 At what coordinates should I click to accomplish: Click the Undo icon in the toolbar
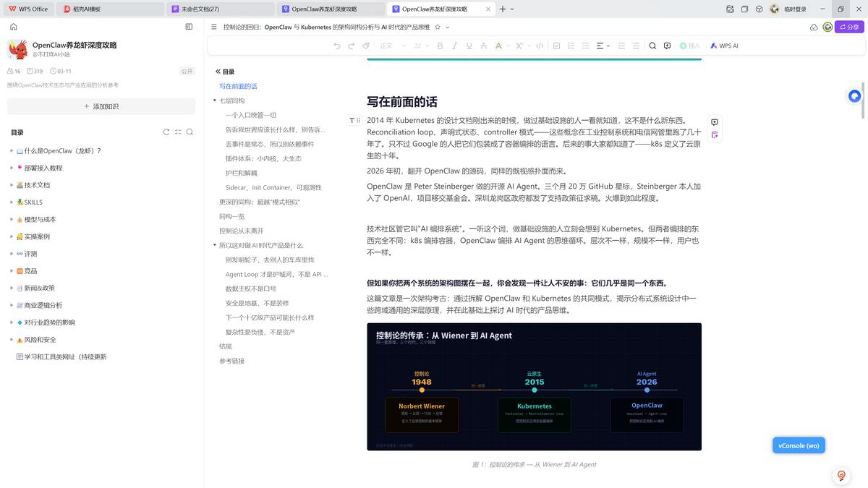pyautogui.click(x=337, y=46)
